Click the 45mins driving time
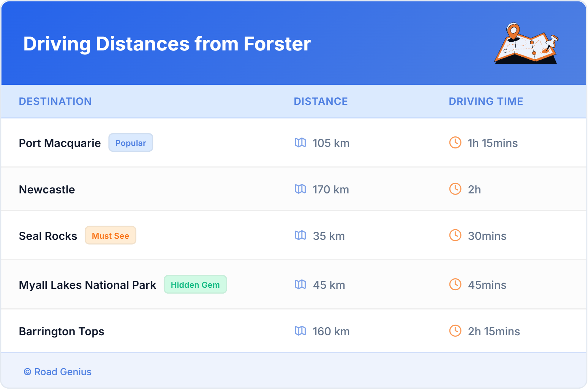This screenshot has width=588, height=389. tap(487, 285)
